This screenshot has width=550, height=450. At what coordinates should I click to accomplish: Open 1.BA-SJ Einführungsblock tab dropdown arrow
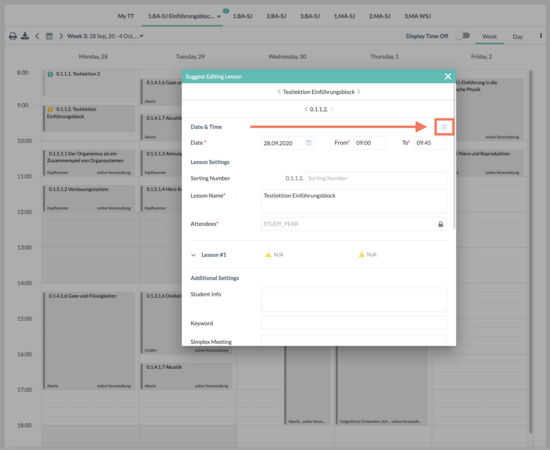[x=219, y=16]
